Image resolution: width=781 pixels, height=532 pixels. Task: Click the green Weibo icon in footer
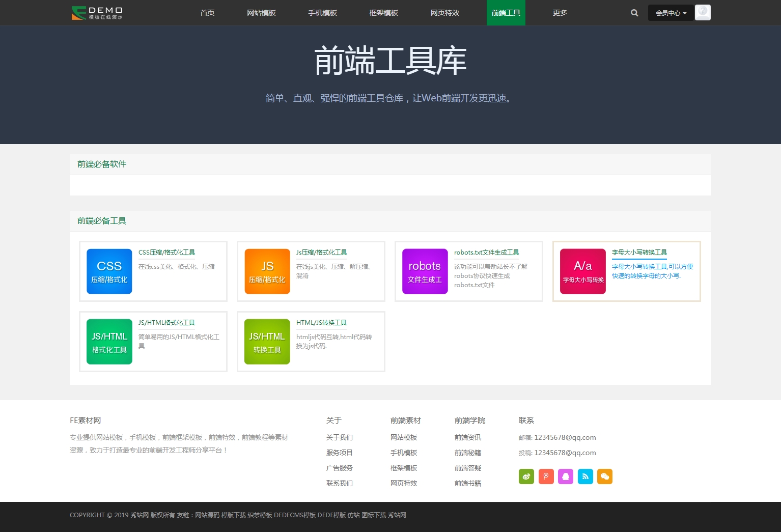(x=526, y=477)
